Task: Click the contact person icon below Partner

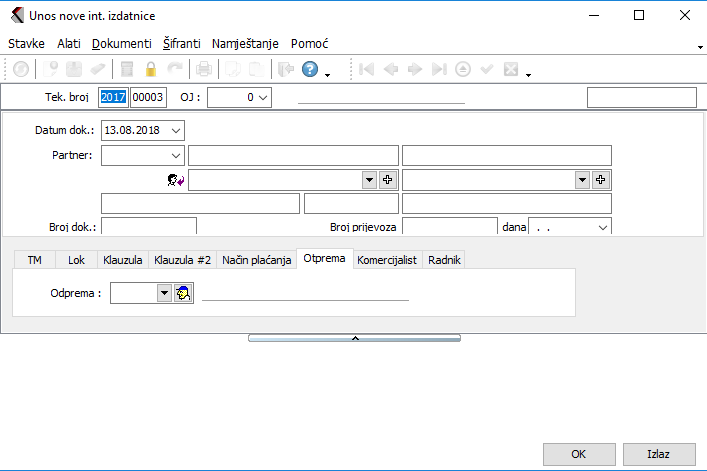Action: pyautogui.click(x=174, y=180)
